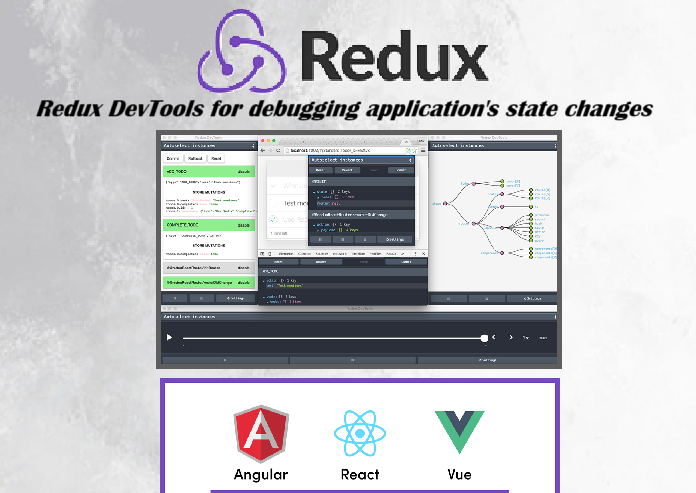Click the Angular label text

[261, 475]
